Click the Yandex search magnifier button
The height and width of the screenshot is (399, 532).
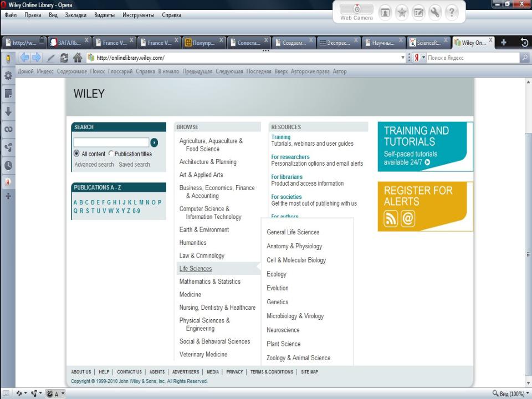click(x=525, y=58)
